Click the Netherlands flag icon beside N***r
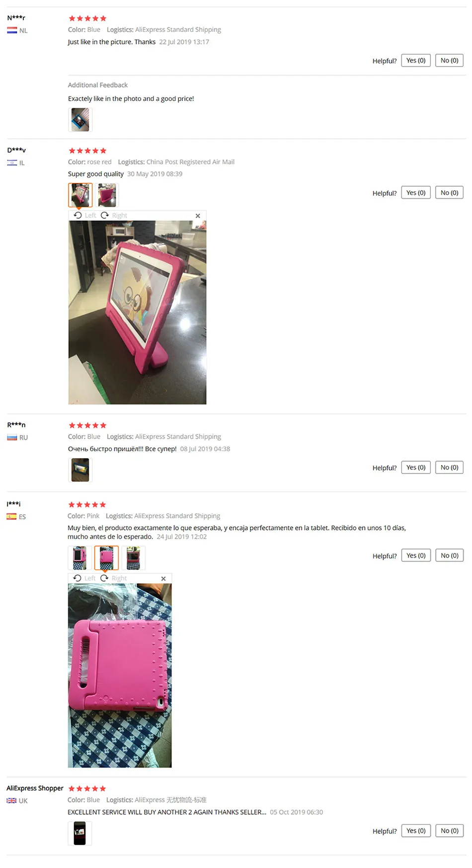This screenshot has height=868, width=472. point(12,30)
